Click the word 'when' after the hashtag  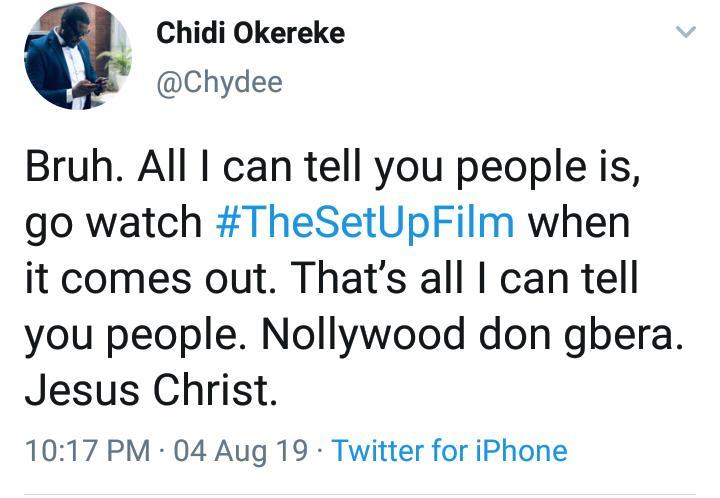coord(580,221)
